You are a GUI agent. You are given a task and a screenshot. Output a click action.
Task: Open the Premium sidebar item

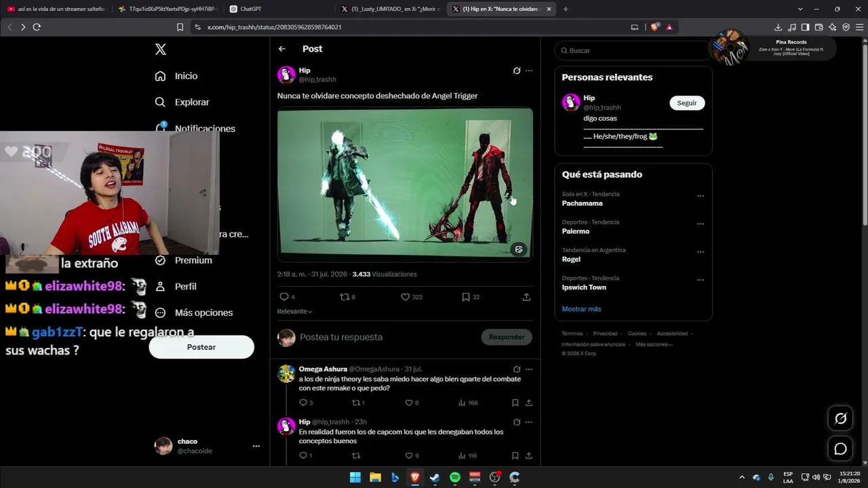pos(183,260)
